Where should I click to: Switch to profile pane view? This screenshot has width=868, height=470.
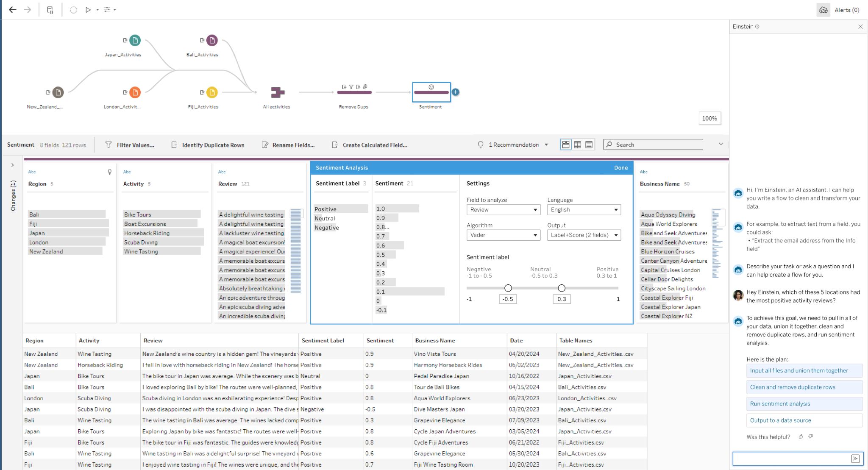pos(566,145)
